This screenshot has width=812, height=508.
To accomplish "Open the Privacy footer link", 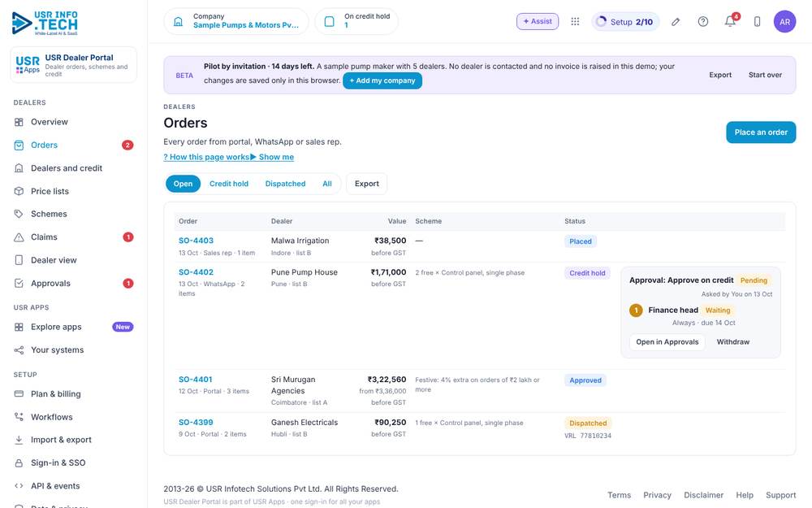I will [x=657, y=496].
